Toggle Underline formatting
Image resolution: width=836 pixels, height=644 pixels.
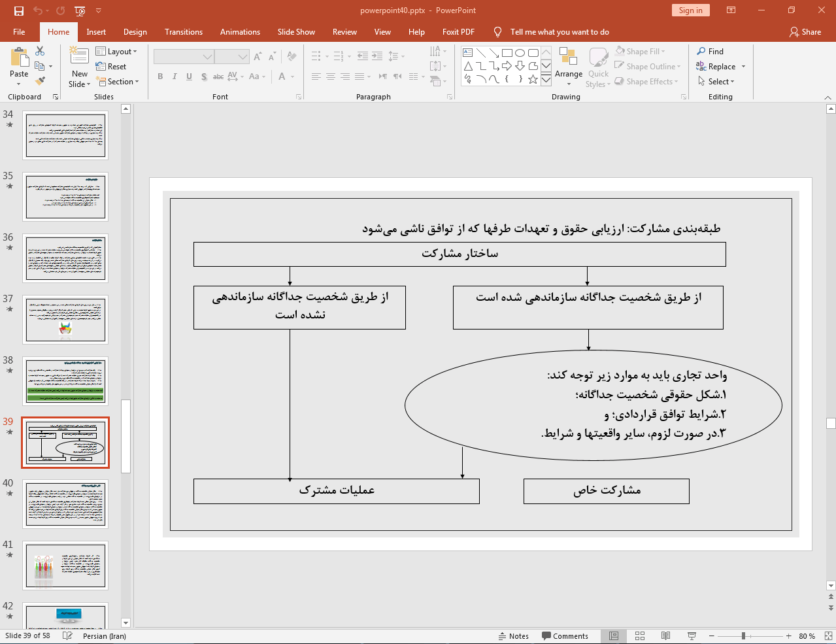click(x=189, y=76)
